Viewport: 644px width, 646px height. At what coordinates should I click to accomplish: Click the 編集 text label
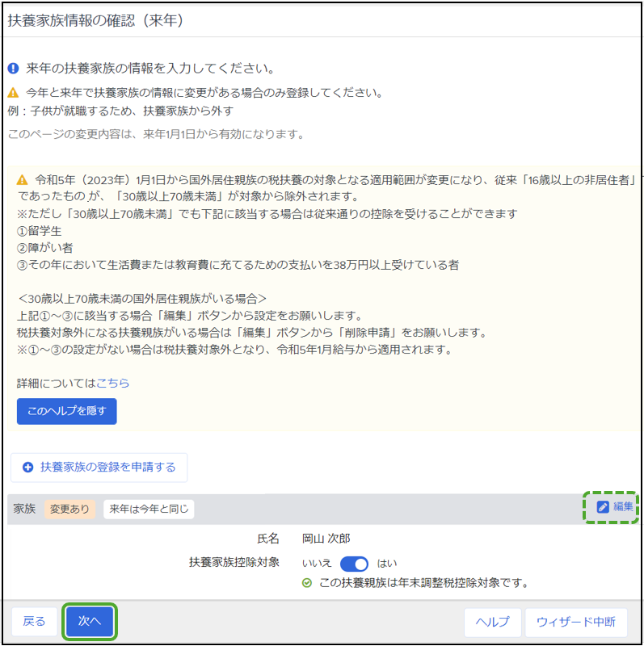pyautogui.click(x=623, y=507)
